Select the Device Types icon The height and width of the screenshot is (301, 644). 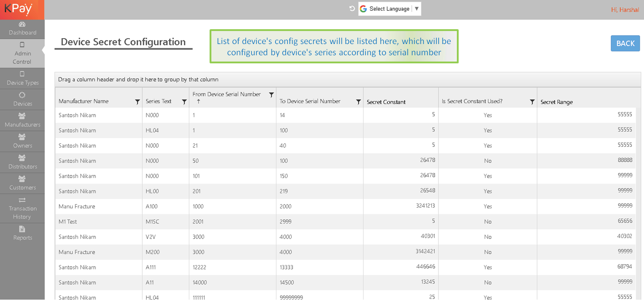22,74
